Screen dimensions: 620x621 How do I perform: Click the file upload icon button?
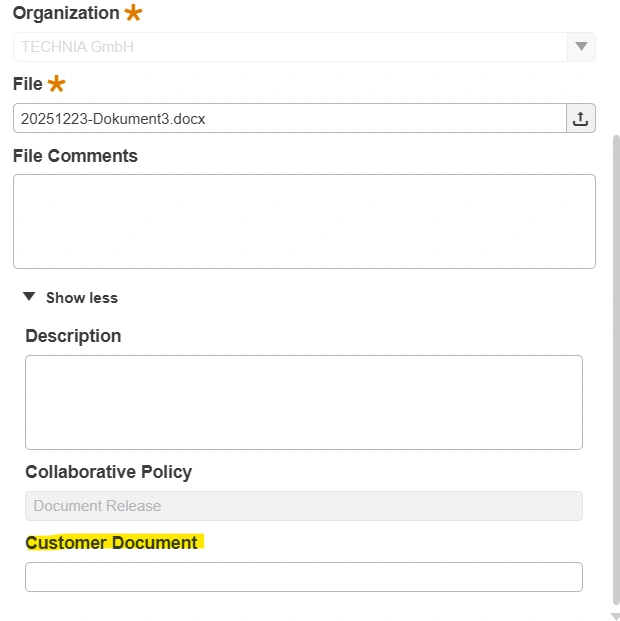(580, 118)
